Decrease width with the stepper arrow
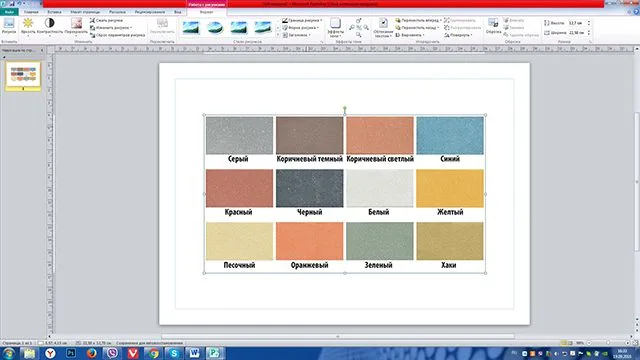 [589, 34]
